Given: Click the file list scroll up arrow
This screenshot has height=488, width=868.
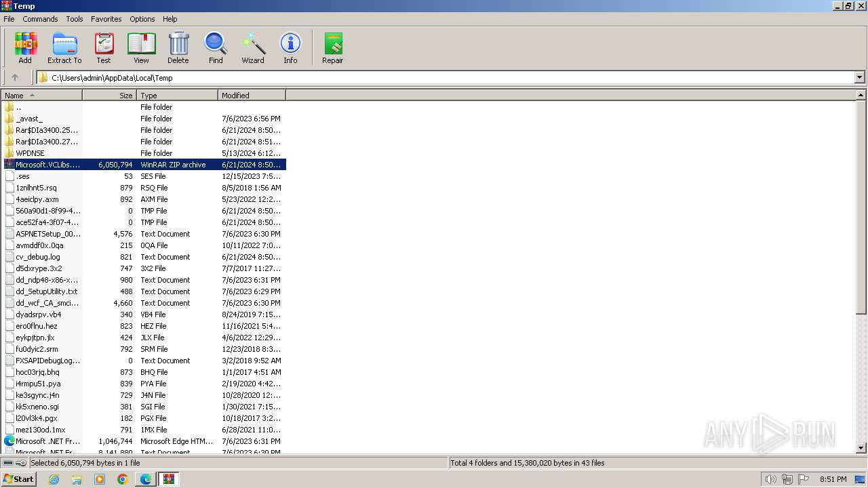Looking at the screenshot, I should pos(861,96).
